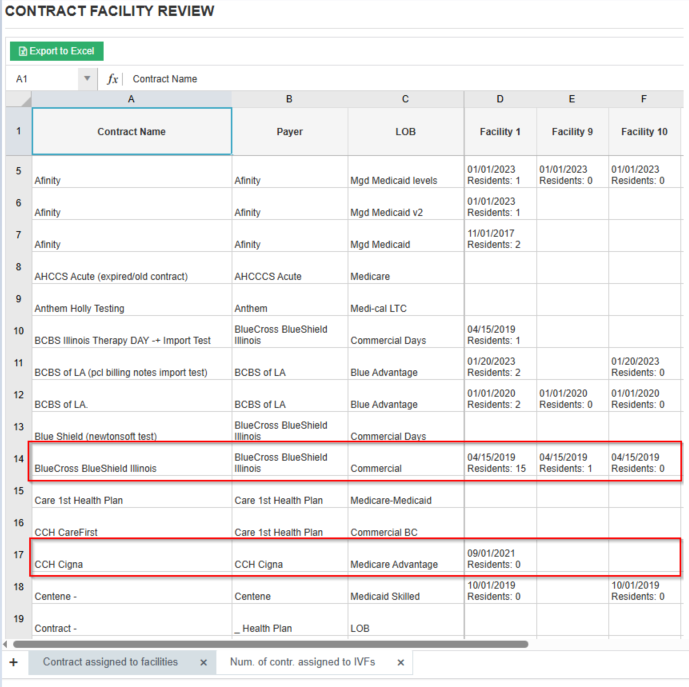Screen dimensions: 689x687
Task: Click the Commercial BC cell
Action: click(x=406, y=523)
